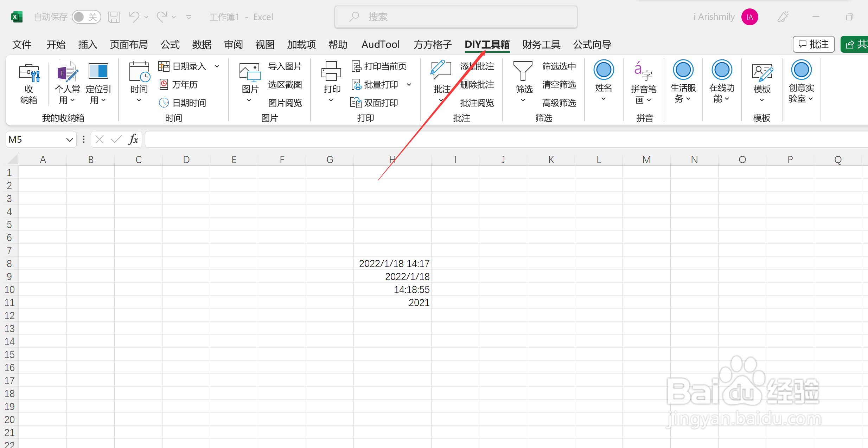868x448 pixels.
Task: Open the 收纳箱 storage box tool
Action: pyautogui.click(x=29, y=84)
